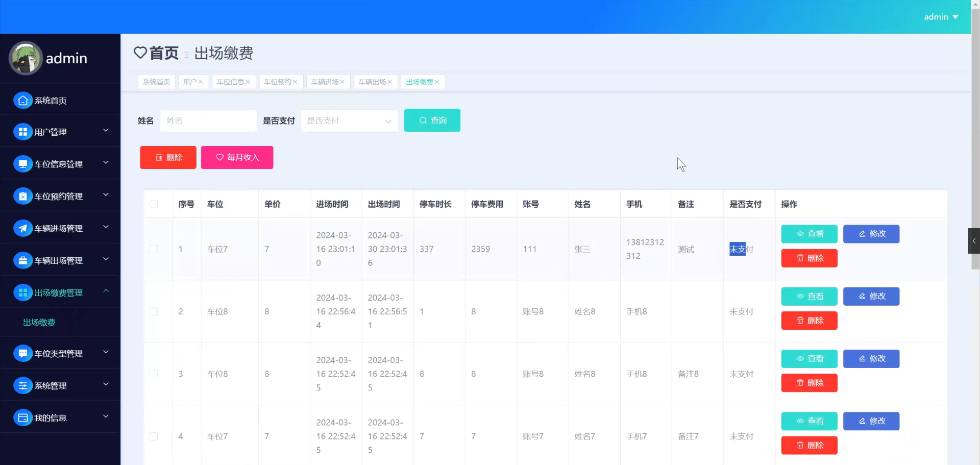Check the row 3 车位8 checkbox
Image resolution: width=980 pixels, height=465 pixels.
[x=154, y=374]
